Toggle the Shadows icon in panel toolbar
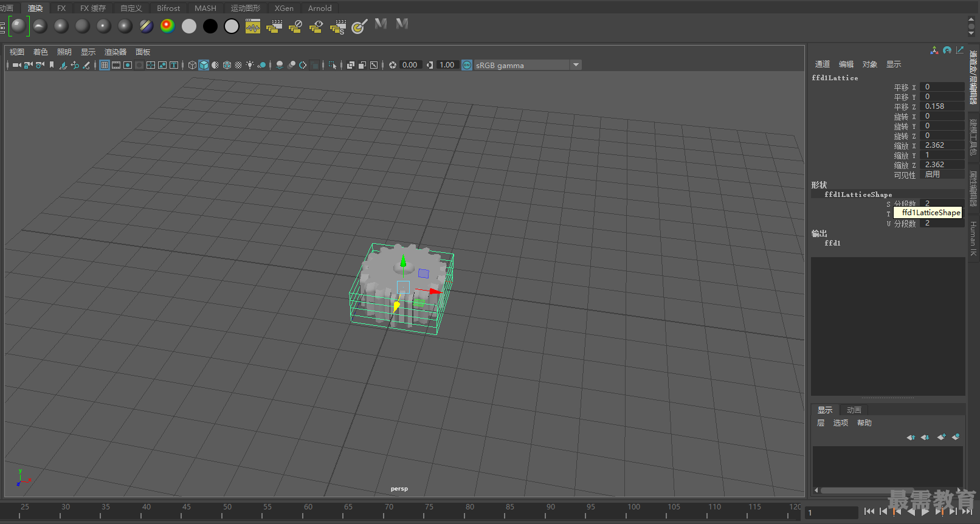The width and height of the screenshot is (980, 524). 262,65
